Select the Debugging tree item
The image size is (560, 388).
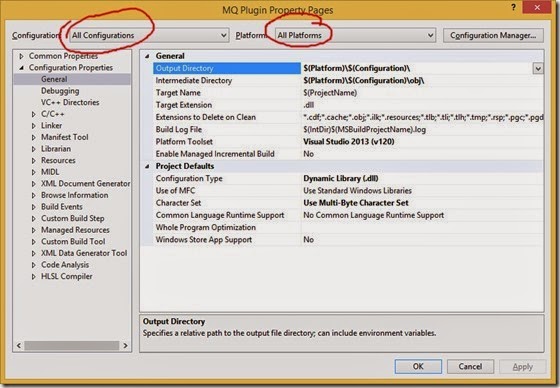[x=60, y=91]
